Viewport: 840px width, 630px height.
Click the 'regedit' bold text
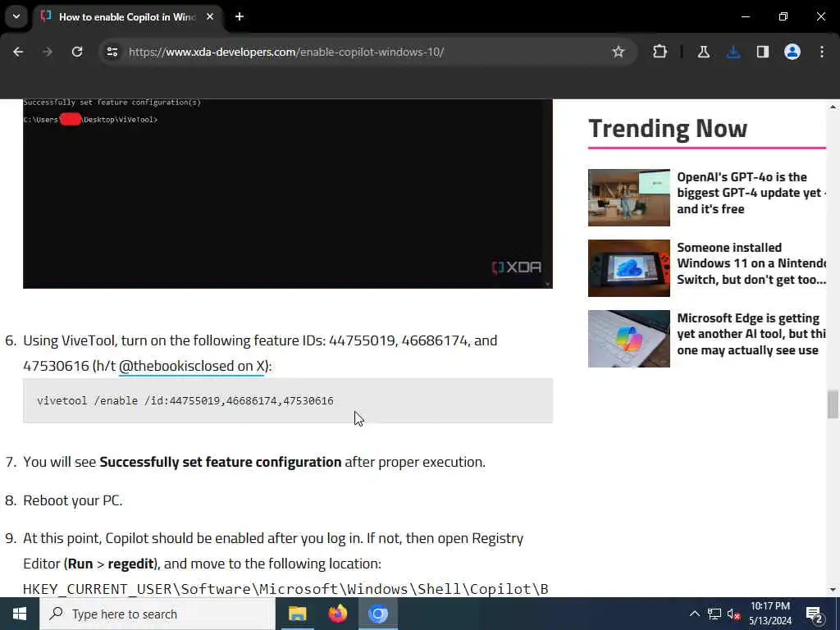tap(131, 564)
